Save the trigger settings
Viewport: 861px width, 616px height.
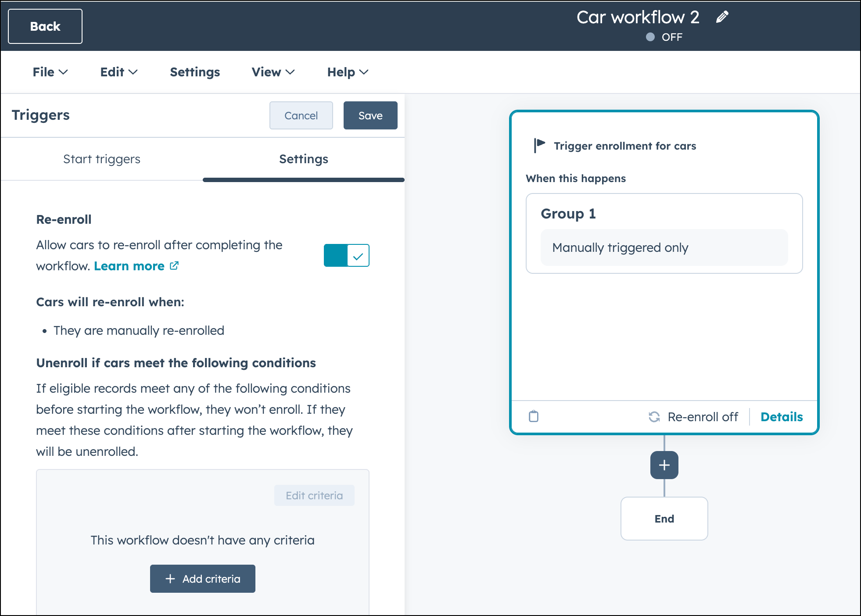click(x=370, y=115)
